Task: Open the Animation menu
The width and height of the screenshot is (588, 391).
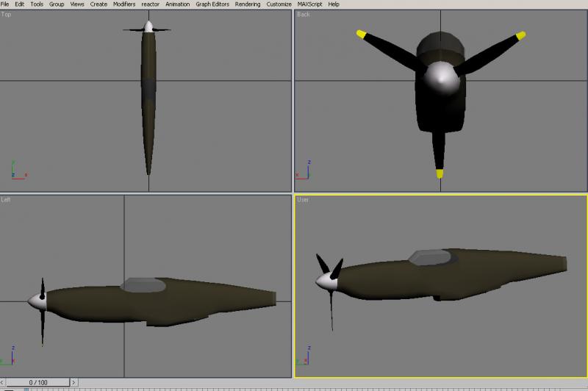Action: point(177,4)
